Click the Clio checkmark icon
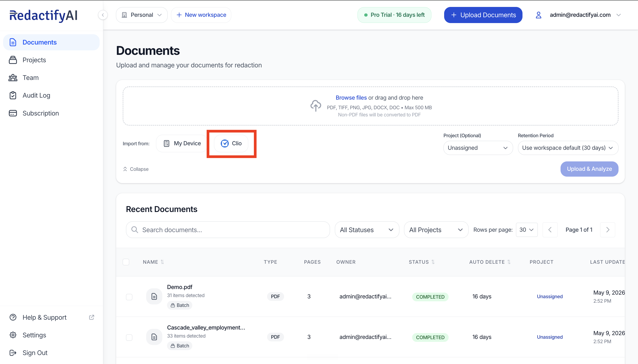 (x=225, y=143)
